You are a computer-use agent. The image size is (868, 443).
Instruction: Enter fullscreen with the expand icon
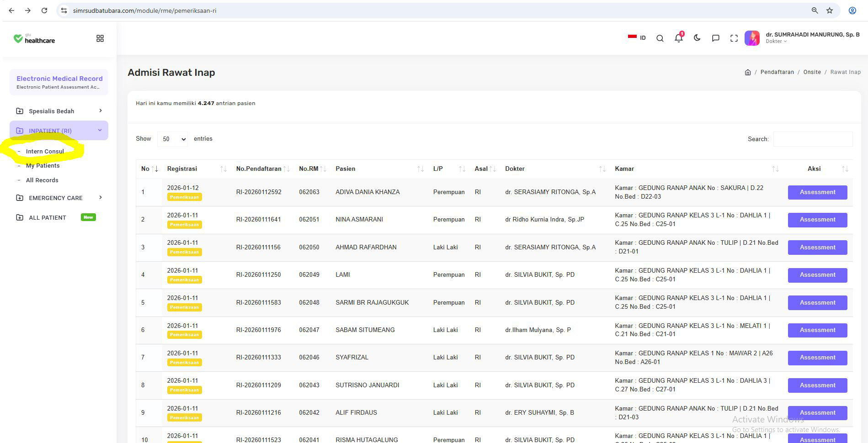(x=734, y=38)
